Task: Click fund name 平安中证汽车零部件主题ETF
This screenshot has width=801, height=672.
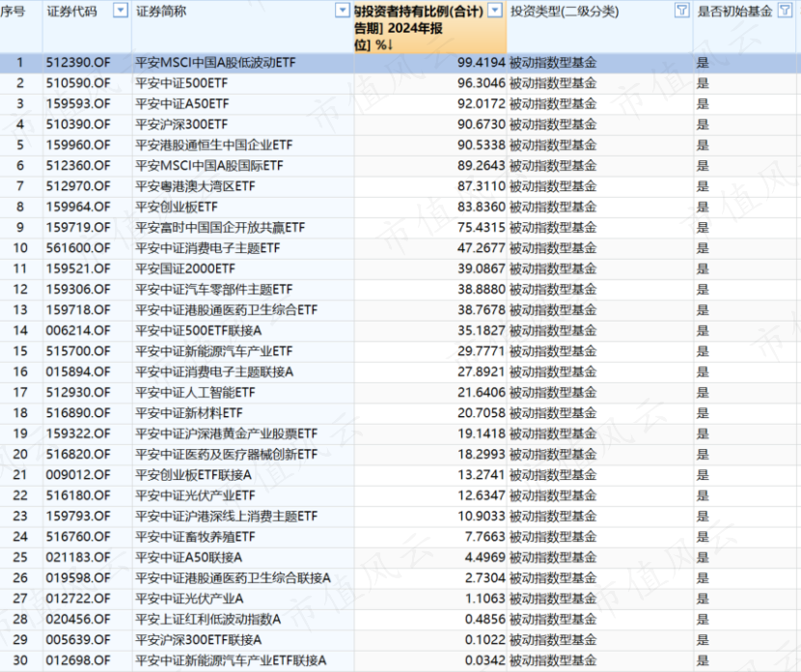Action: pyautogui.click(x=214, y=290)
